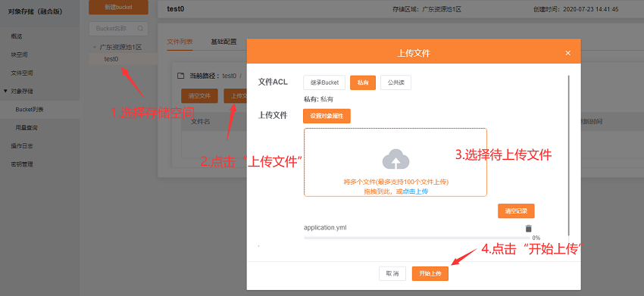Collapse the 广东资源池1区 tree node
Image resolution: width=644 pixels, height=296 pixels.
95,48
